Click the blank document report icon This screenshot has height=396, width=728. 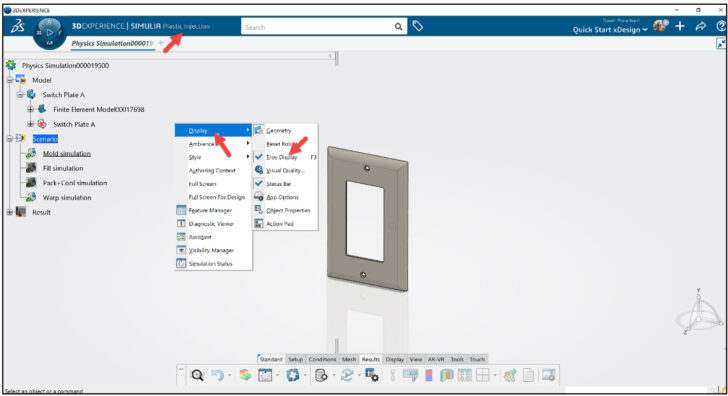(x=528, y=375)
